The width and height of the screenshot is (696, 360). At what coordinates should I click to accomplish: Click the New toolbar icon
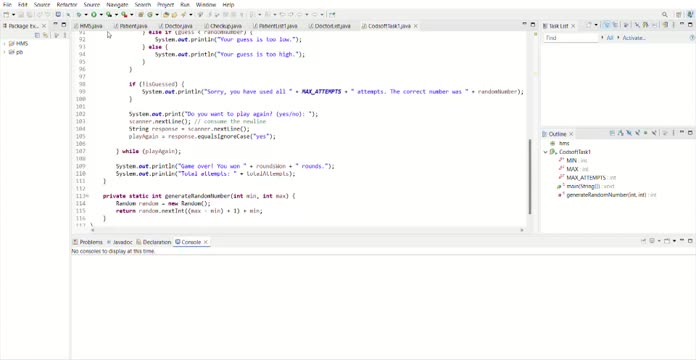click(6, 15)
